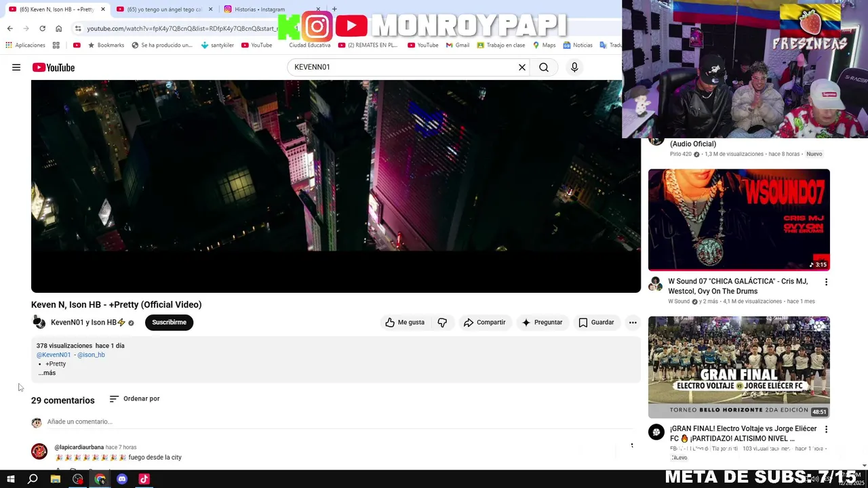
Task: Open the santykiler bookmark
Action: click(x=217, y=45)
